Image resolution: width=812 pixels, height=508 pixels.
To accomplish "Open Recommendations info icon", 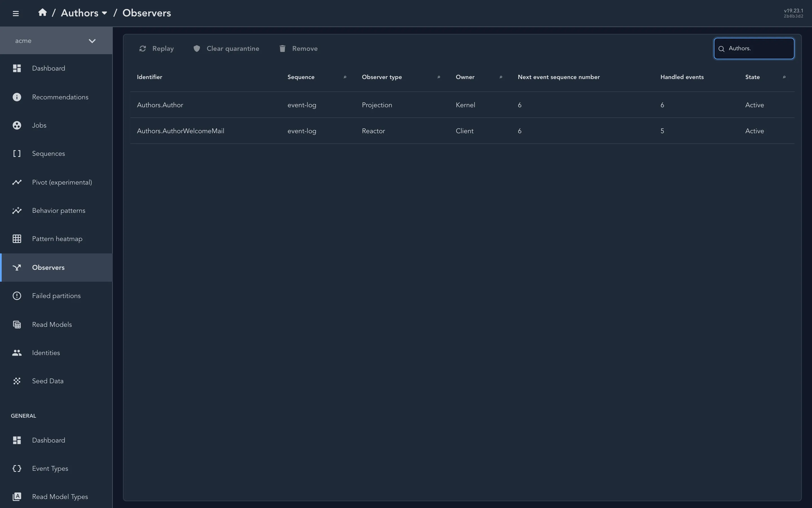I will (x=17, y=97).
